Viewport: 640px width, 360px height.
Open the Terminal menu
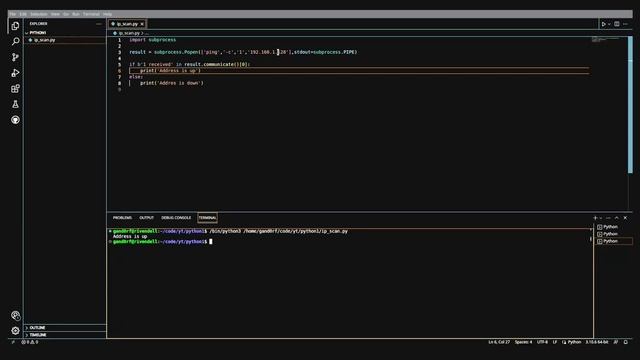pos(91,14)
